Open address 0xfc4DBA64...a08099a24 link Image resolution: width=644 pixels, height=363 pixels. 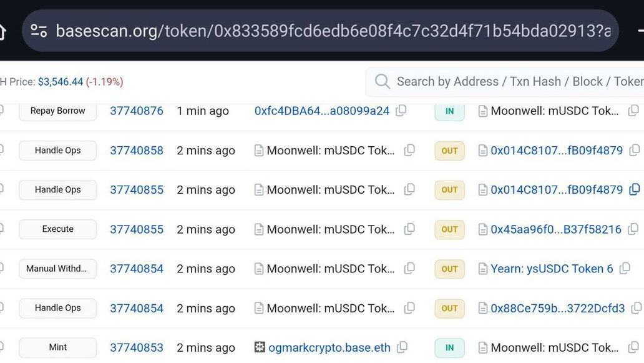[321, 111]
